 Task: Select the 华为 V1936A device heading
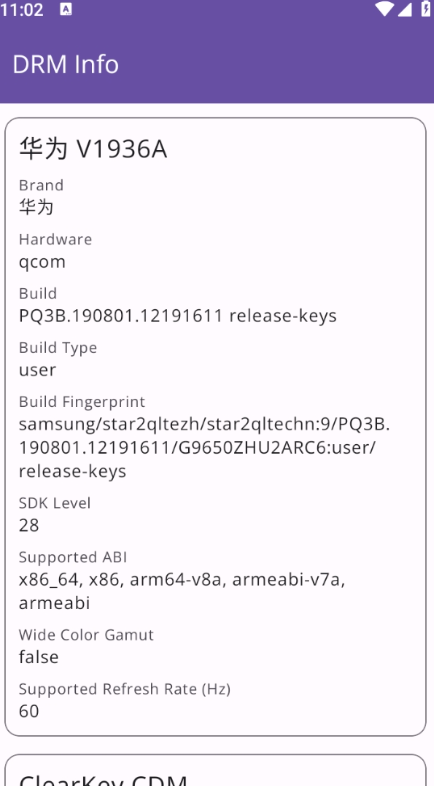93,149
